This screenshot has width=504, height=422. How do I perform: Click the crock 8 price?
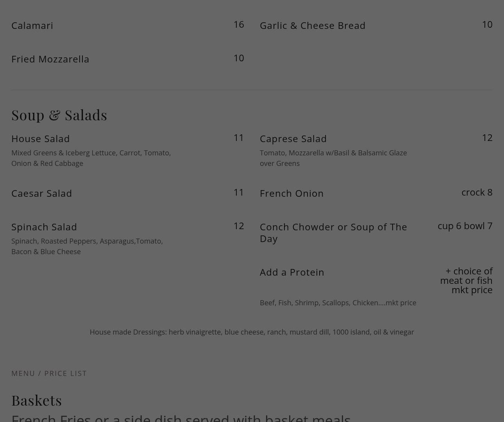pos(477,192)
